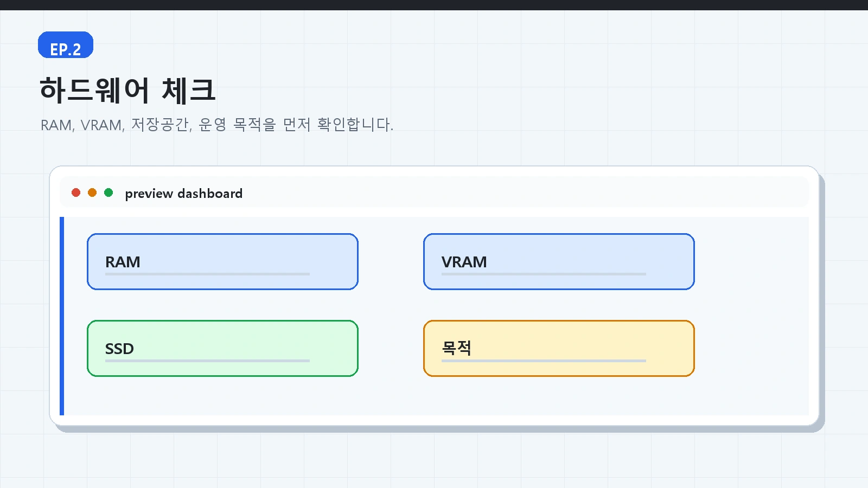Viewport: 868px width, 488px height.
Task: Click the orange window dot
Action: [x=92, y=192]
